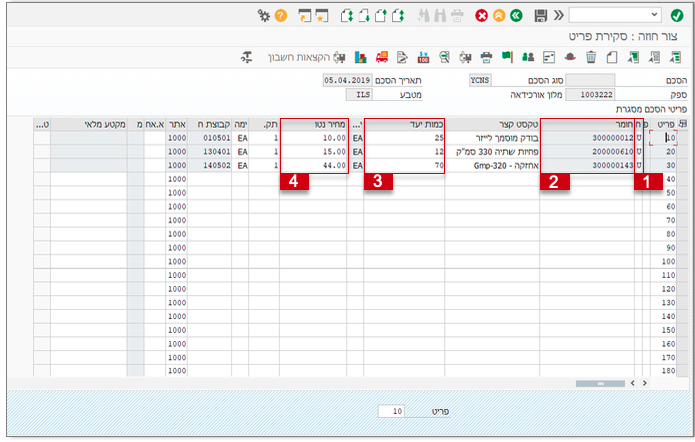Expand the command field chevron arrows
The width and height of the screenshot is (695, 442).
click(x=558, y=16)
